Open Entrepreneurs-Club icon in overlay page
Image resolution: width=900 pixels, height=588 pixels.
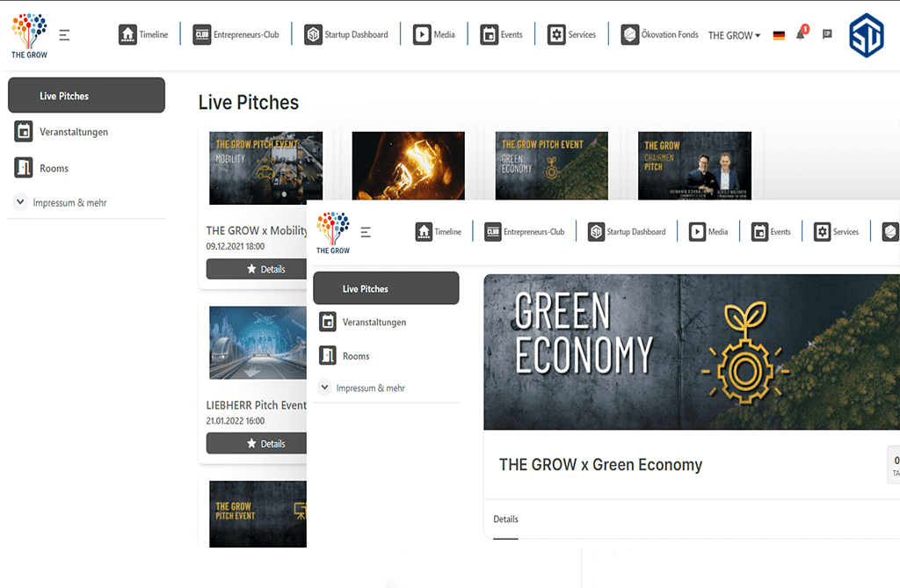point(493,231)
